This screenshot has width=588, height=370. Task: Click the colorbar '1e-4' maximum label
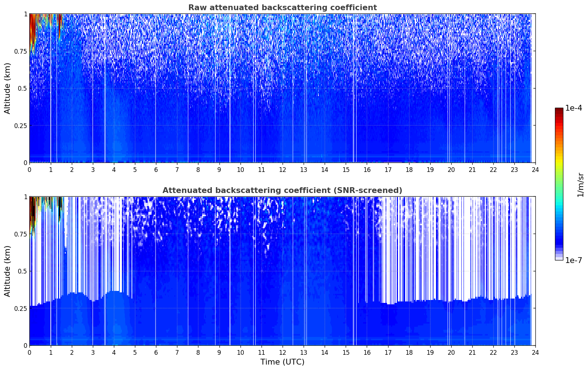pyautogui.click(x=573, y=108)
